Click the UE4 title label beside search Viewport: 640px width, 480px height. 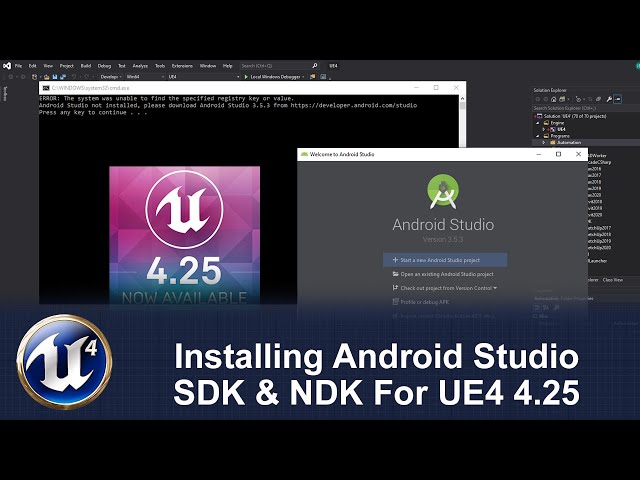click(x=333, y=66)
